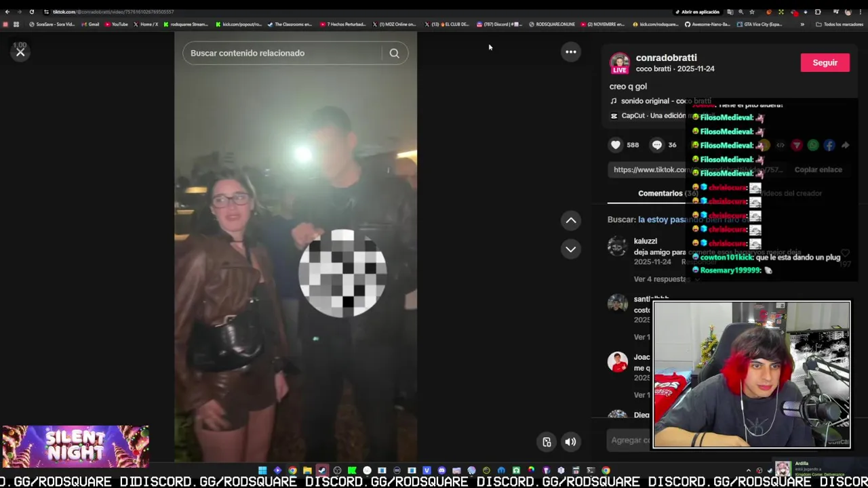The image size is (868, 488).
Task: Bookmark this page with star icon
Action: click(x=751, y=12)
